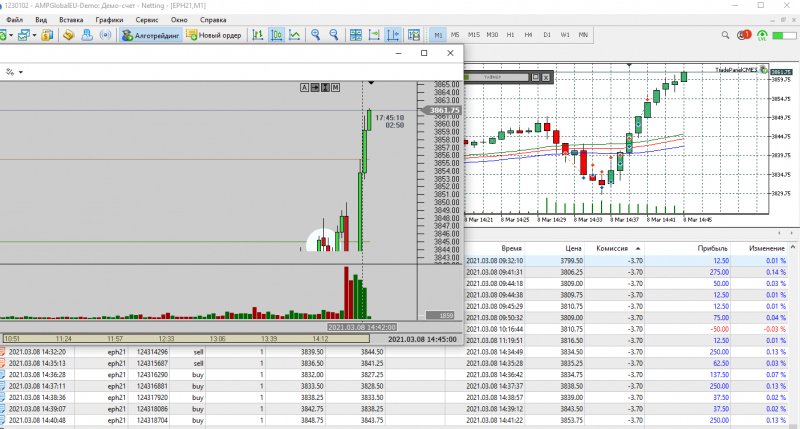The width and height of the screenshot is (800, 429).
Task: Click the TradePanelCMES expert icon
Action: coord(763,70)
